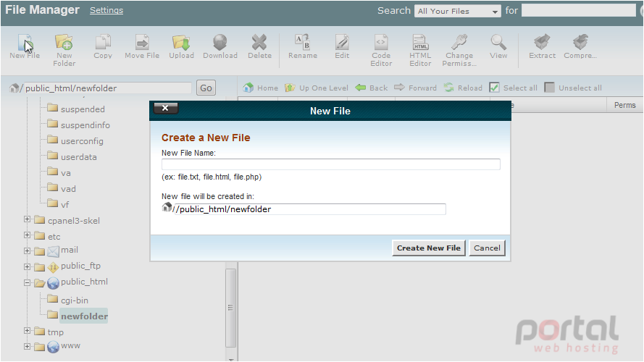
Task: Click the Compress toolbar icon
Action: (580, 42)
